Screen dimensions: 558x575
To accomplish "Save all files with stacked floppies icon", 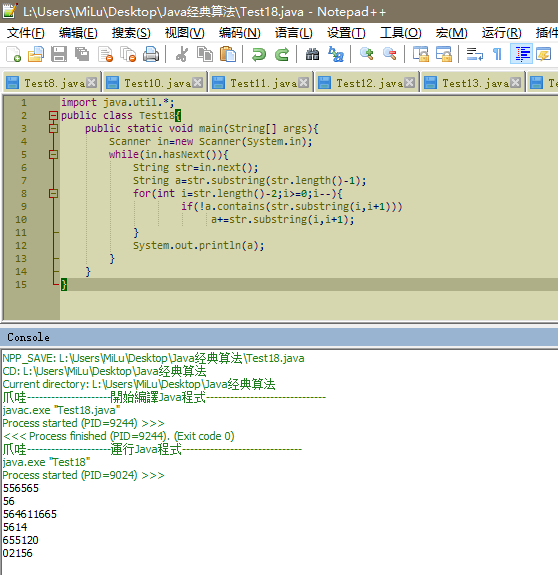I will (x=82, y=54).
